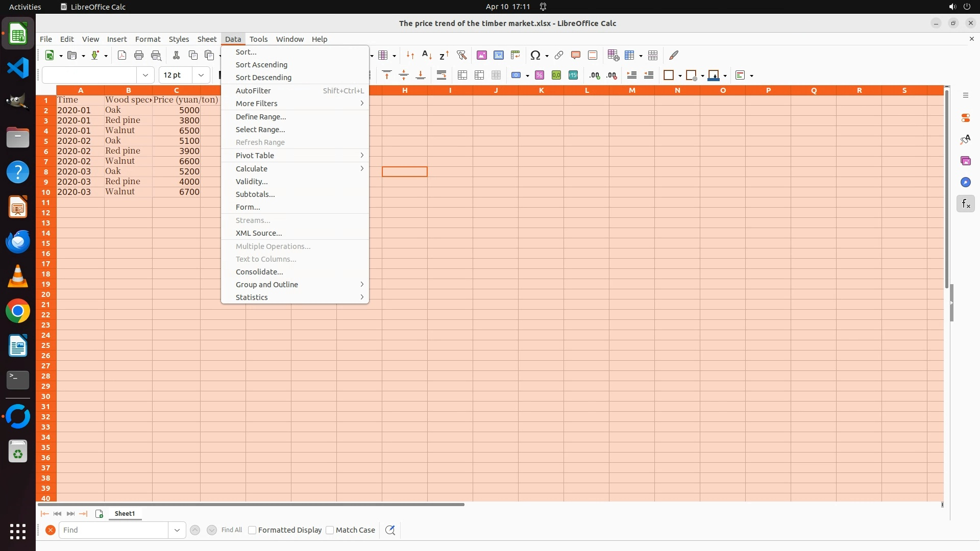This screenshot has height=551, width=980.
Task: Toggle the Formatted Display checkbox
Action: point(252,530)
